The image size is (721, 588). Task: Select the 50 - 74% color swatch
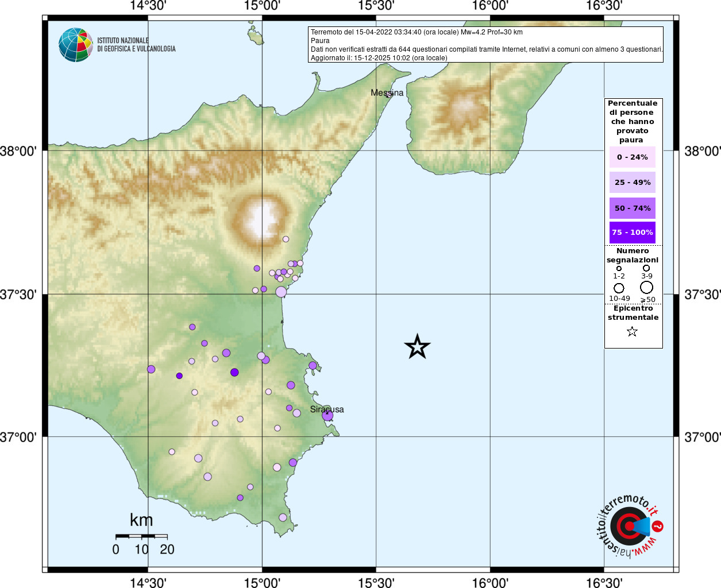[x=632, y=208]
